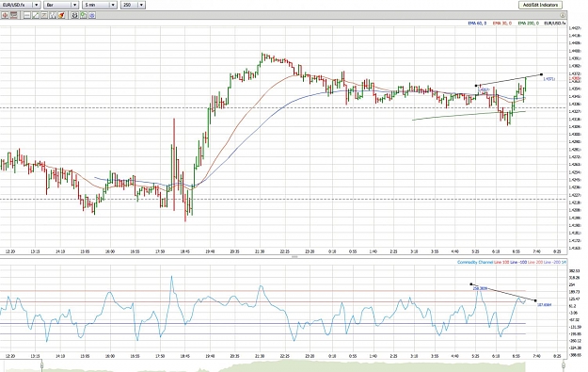Click the 107.6984 CCI trend line value label
This screenshot has width=588, height=372.
pyautogui.click(x=545, y=305)
